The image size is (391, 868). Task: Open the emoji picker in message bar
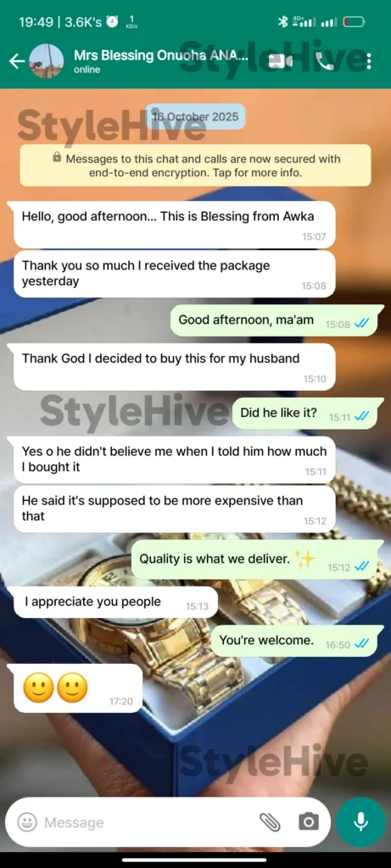click(x=26, y=821)
